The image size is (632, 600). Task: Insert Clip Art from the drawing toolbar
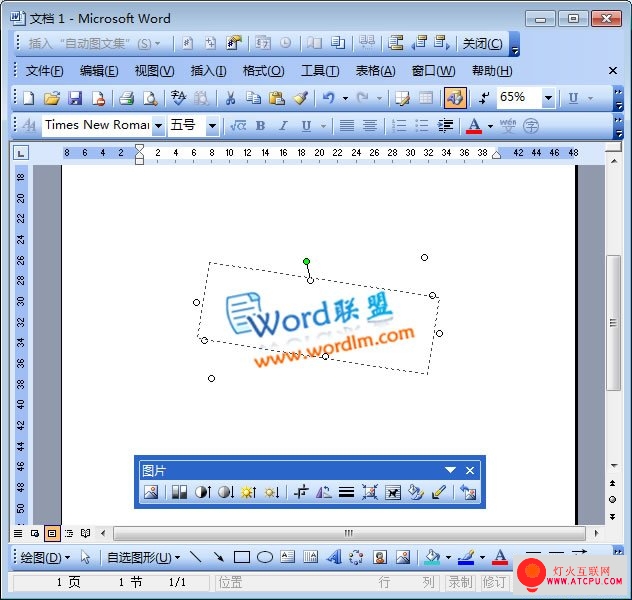click(380, 557)
